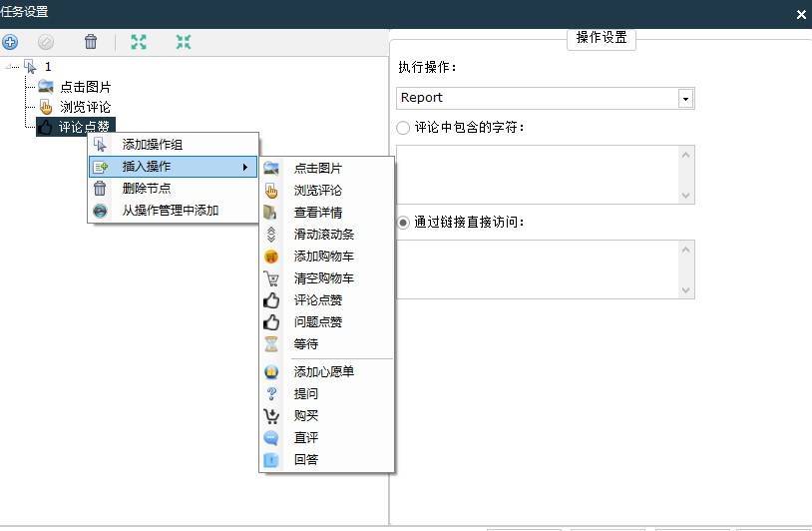The height and width of the screenshot is (531, 812).
Task: Insert 查看详情 from the submenu
Action: tap(327, 213)
